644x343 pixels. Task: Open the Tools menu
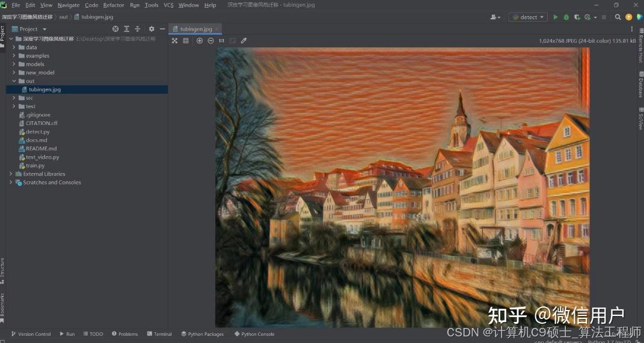pyautogui.click(x=152, y=5)
